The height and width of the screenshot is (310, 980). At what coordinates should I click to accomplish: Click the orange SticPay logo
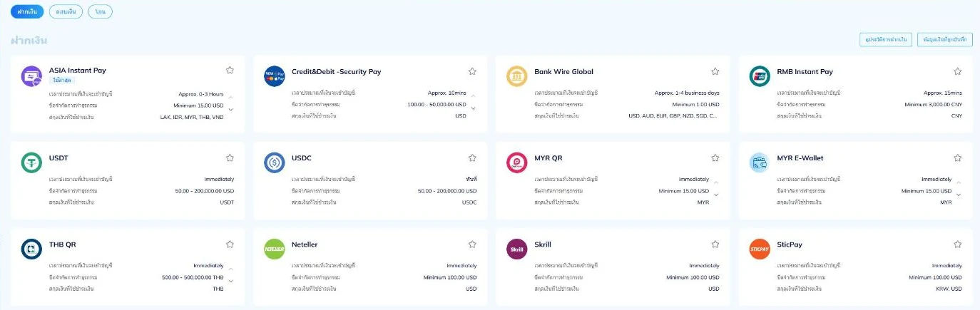(760, 249)
